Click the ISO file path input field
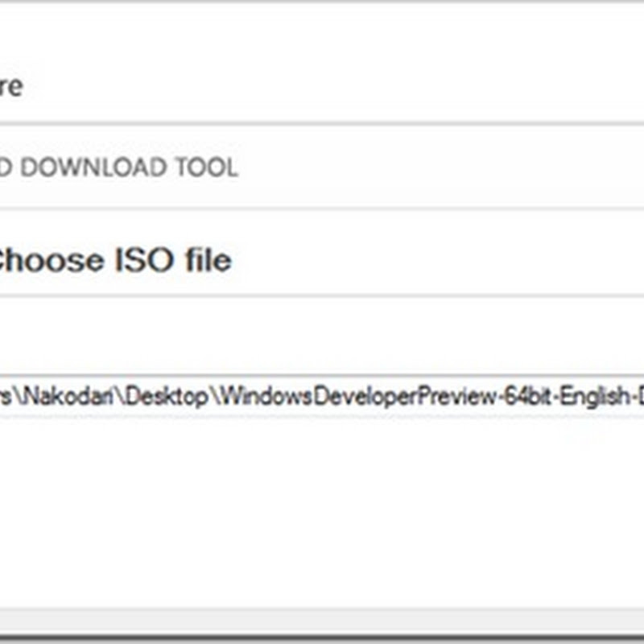644x644 pixels. tap(322, 395)
